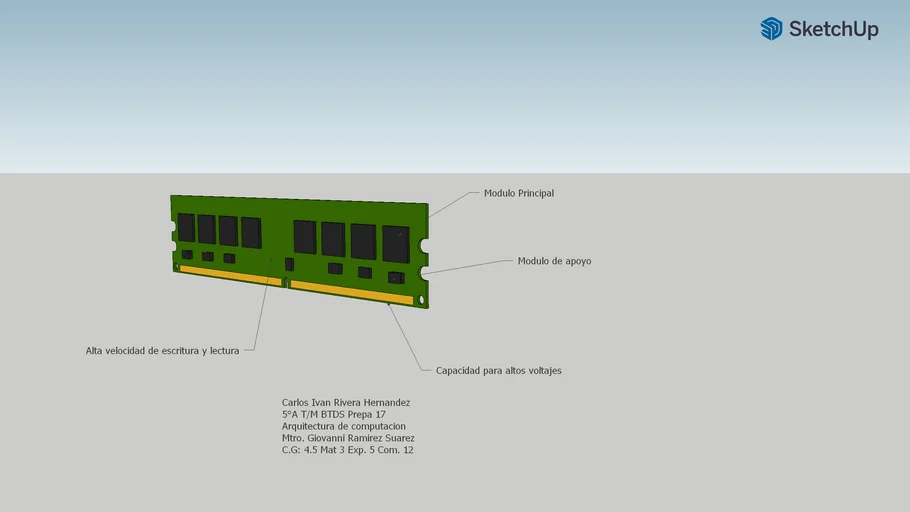Click the Alta velocidad de escritura y lectura label
The image size is (910, 512).
[x=162, y=351]
